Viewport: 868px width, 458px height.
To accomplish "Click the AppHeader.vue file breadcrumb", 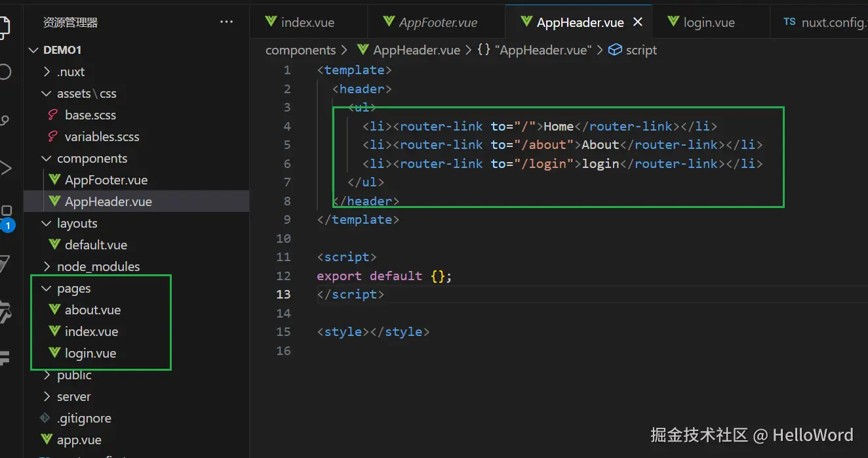I will pos(416,50).
